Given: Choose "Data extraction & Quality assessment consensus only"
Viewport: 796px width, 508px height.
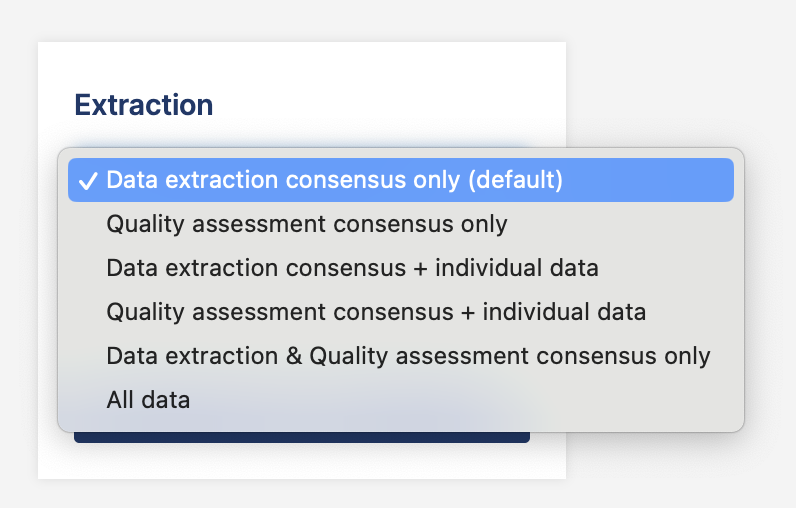Looking at the screenshot, I should click(x=408, y=356).
